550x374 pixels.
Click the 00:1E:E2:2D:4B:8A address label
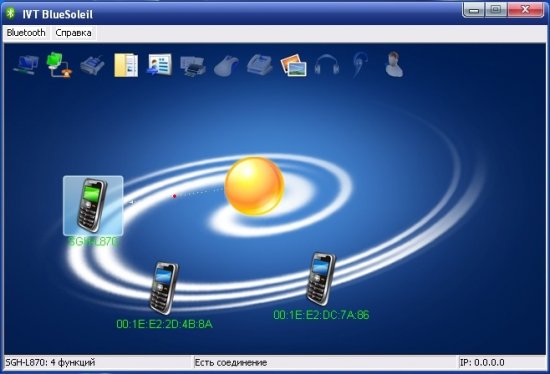[164, 324]
